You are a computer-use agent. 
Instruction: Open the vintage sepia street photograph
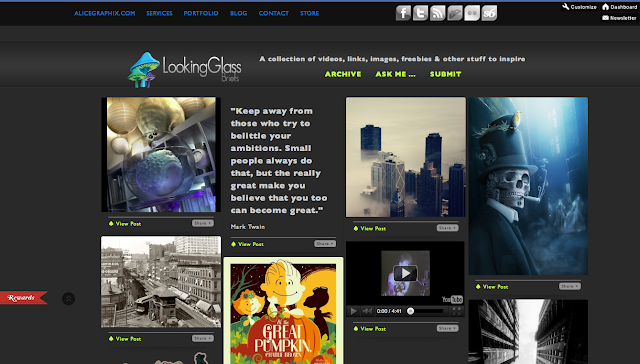161,282
